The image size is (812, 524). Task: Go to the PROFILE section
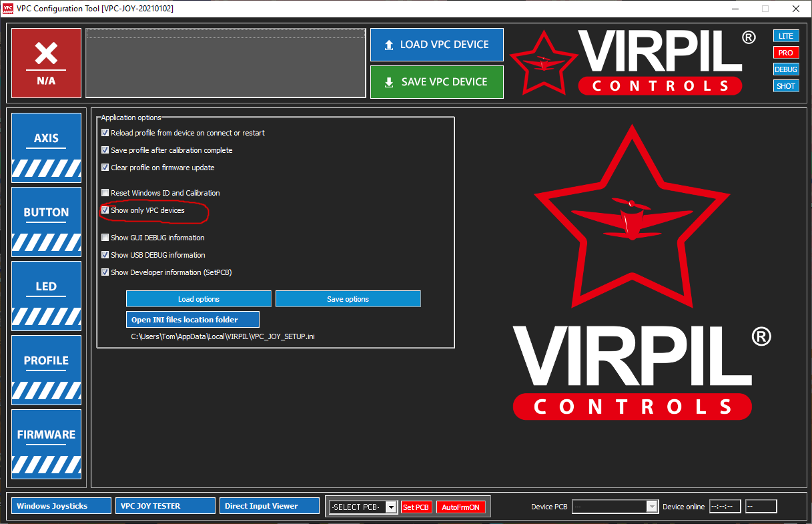tap(46, 370)
